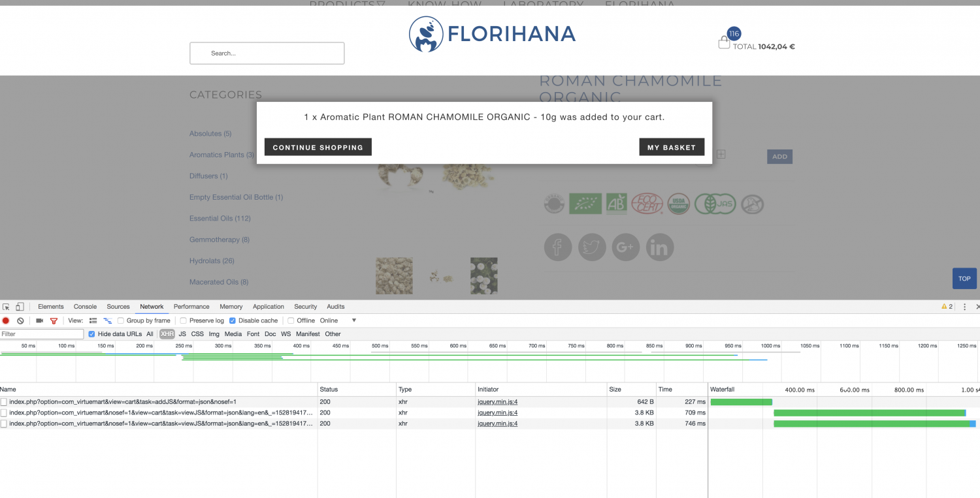Click the yellow warnings count indicator
The width and height of the screenshot is (980, 498).
pyautogui.click(x=947, y=307)
